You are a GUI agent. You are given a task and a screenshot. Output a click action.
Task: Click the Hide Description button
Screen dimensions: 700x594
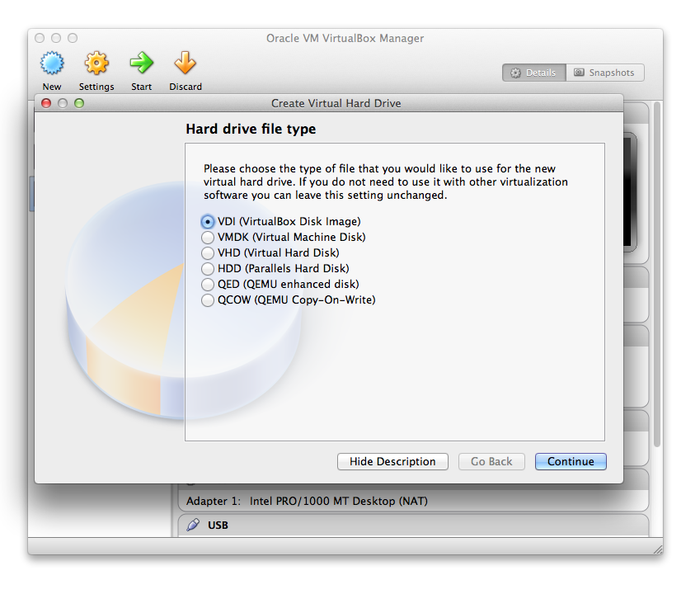click(x=392, y=462)
